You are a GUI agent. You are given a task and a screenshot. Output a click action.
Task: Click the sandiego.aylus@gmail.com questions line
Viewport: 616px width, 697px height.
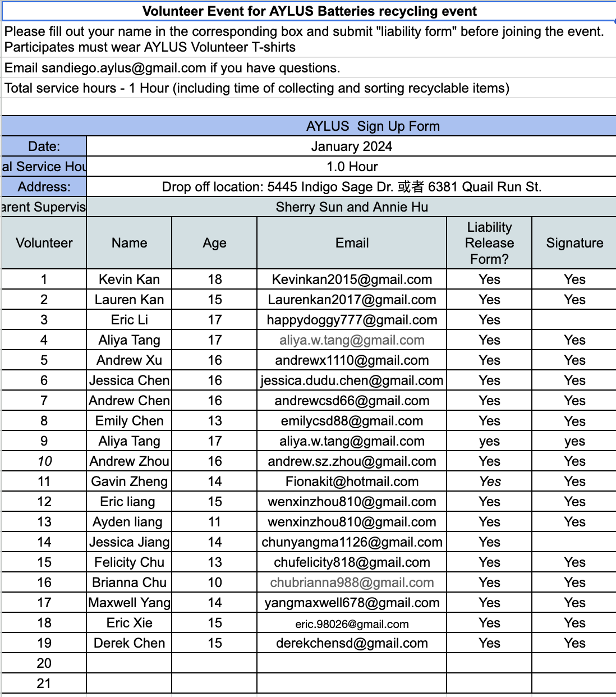coord(309,68)
